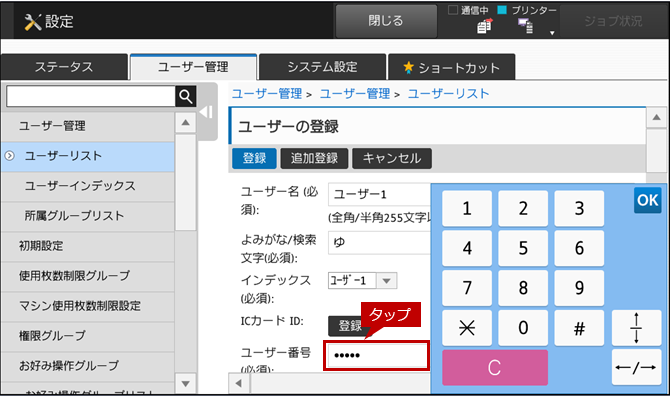Select ユーザーリスト in the sidebar
The height and width of the screenshot is (396, 670).
[88, 156]
